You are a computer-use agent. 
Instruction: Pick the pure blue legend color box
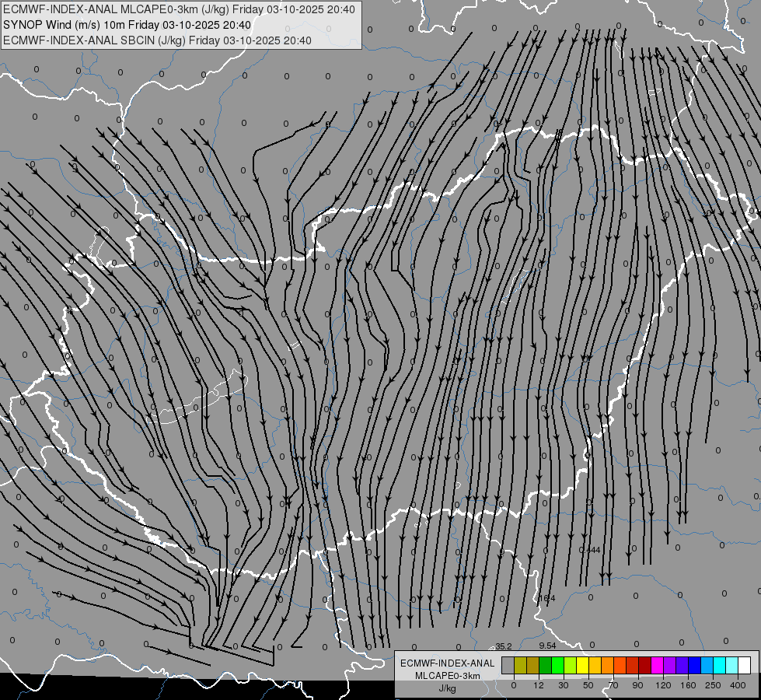click(694, 665)
